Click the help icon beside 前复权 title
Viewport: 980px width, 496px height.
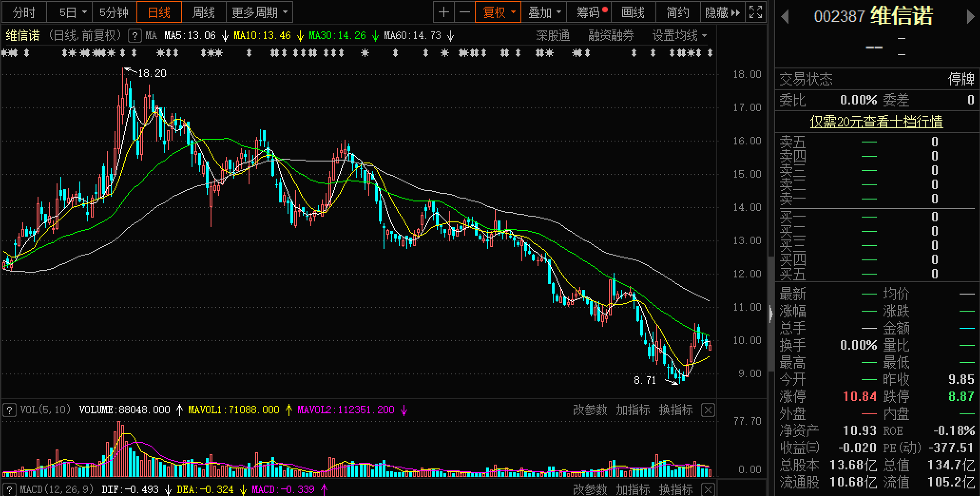[135, 36]
